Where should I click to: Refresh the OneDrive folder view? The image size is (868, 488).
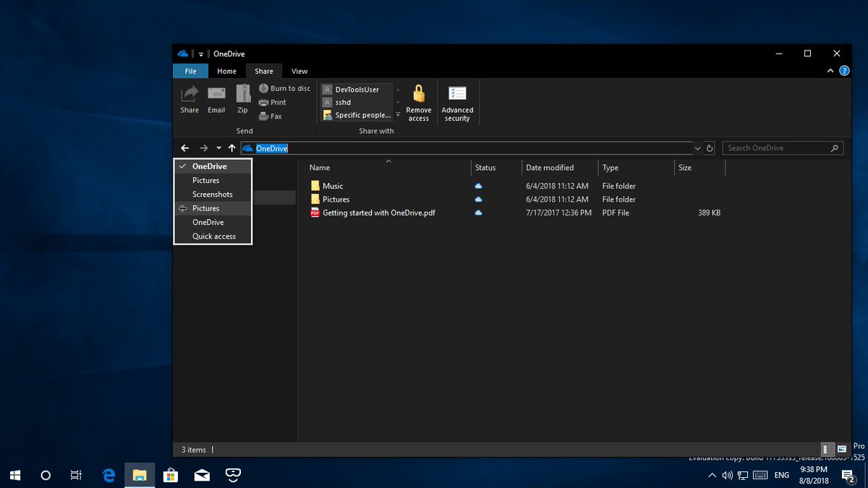pos(710,148)
